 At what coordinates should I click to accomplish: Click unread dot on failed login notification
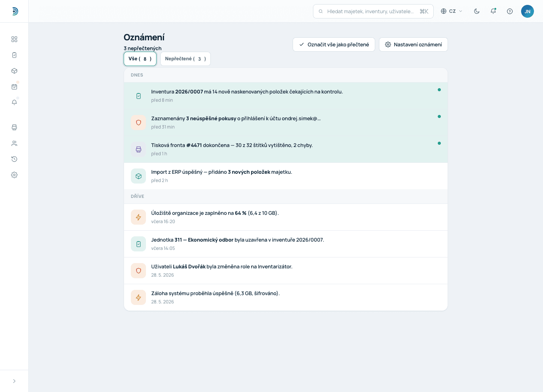pyautogui.click(x=439, y=116)
